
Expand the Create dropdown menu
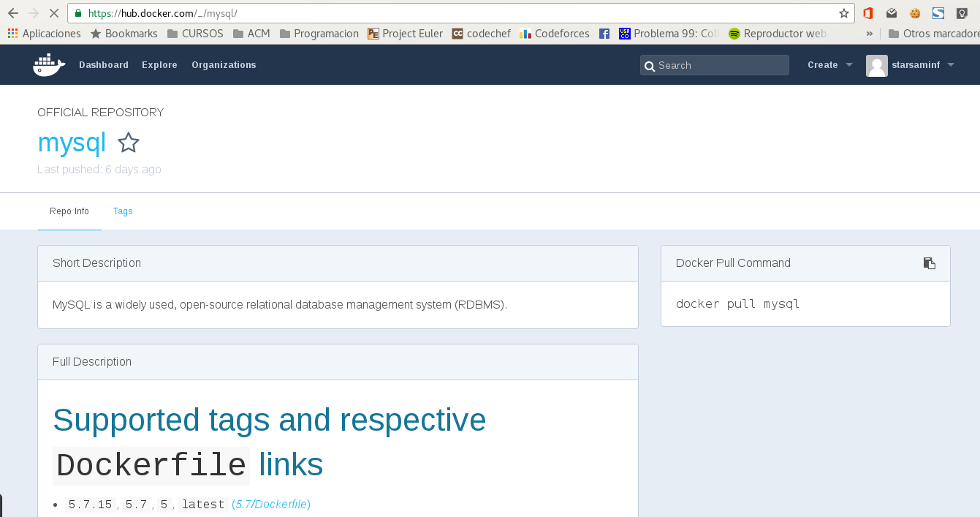click(x=830, y=65)
